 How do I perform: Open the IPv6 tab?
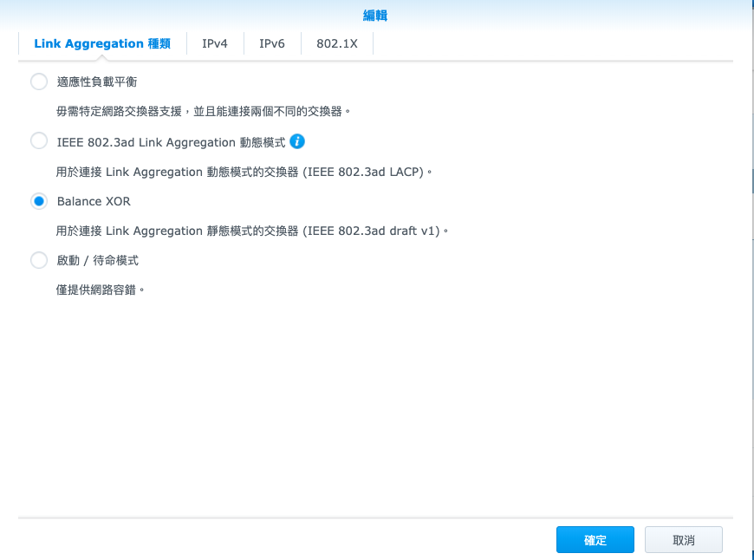point(272,44)
